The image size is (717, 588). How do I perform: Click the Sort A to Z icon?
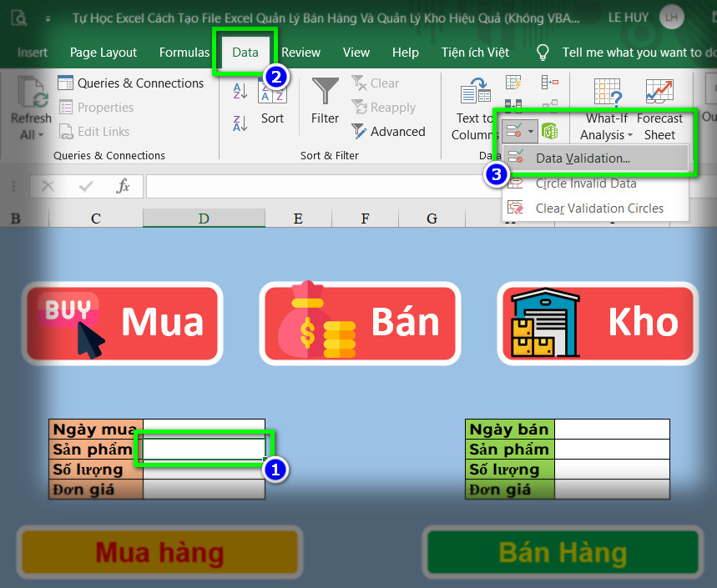tap(240, 91)
